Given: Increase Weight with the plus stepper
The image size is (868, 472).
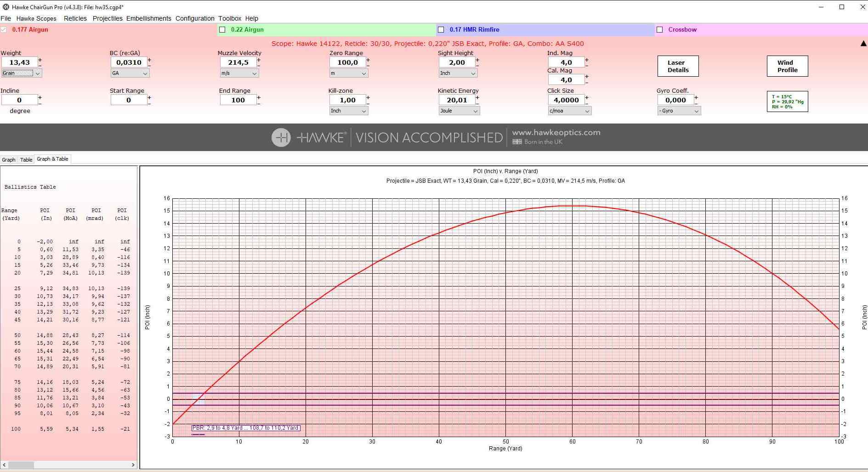Looking at the screenshot, I should coord(40,60).
